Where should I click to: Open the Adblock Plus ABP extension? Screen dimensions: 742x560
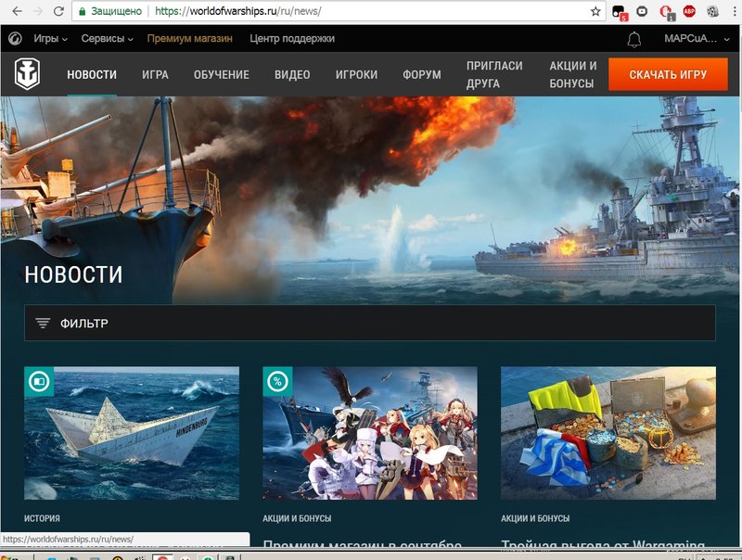tap(689, 11)
